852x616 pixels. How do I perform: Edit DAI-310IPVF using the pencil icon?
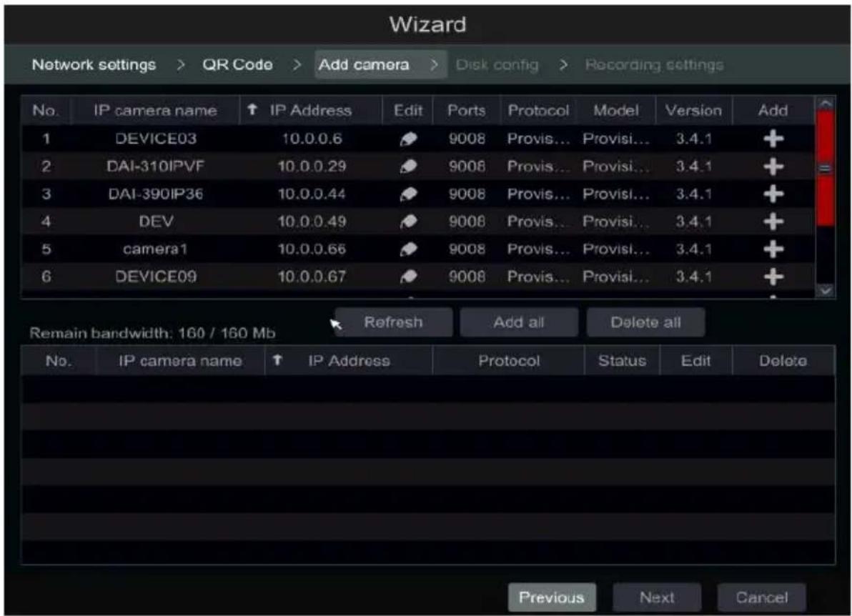(x=408, y=167)
